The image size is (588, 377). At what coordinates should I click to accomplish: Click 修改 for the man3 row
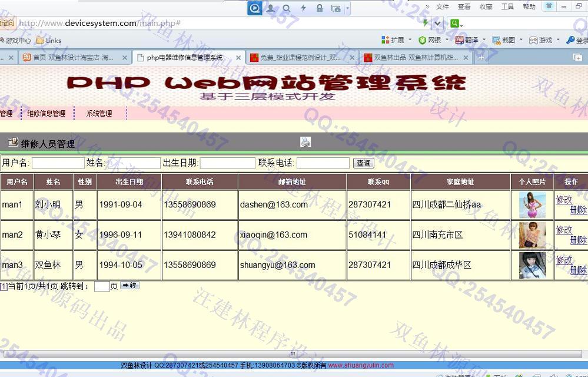(x=564, y=260)
